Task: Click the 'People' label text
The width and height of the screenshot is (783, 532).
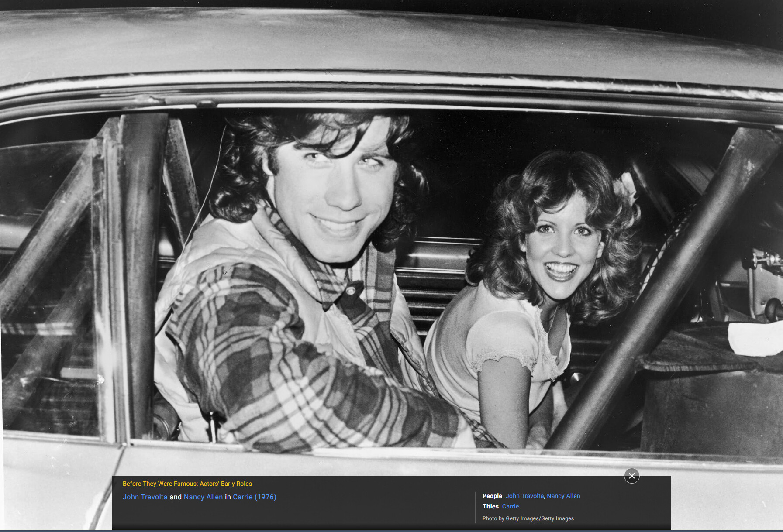Action: tap(492, 496)
